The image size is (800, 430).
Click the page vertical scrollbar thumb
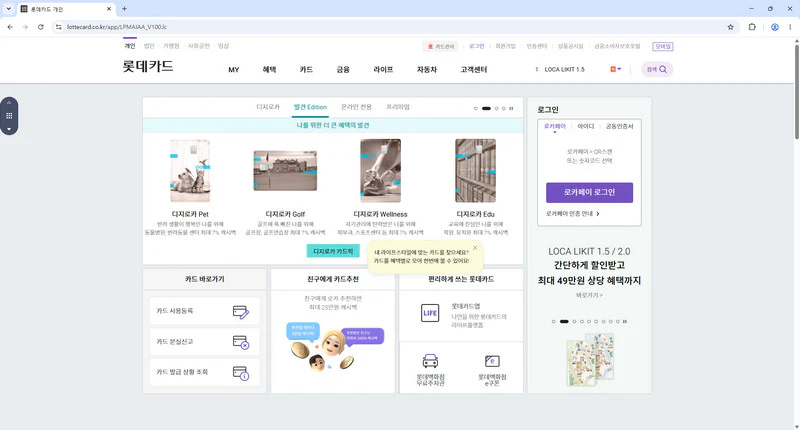796,92
